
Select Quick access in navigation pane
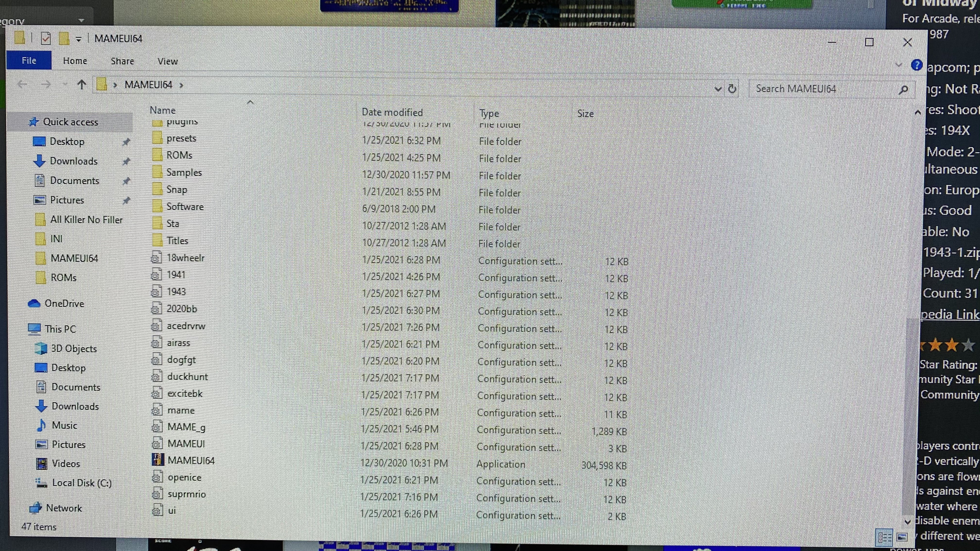(70, 122)
